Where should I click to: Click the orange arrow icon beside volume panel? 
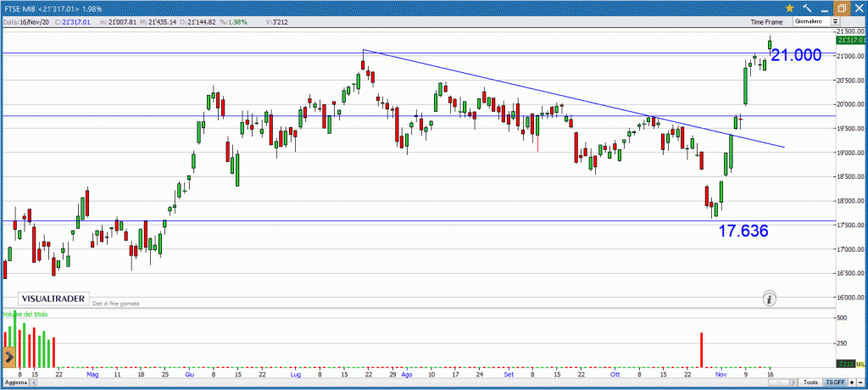point(8,357)
